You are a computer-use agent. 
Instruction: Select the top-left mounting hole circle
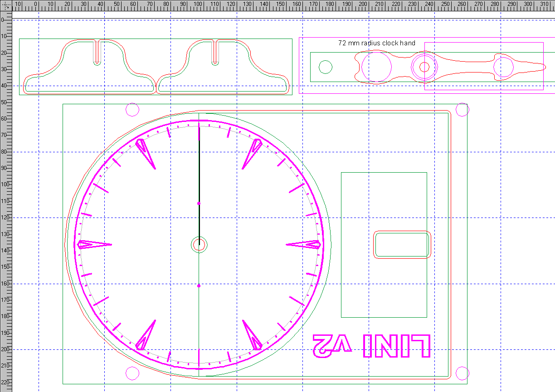(132, 110)
